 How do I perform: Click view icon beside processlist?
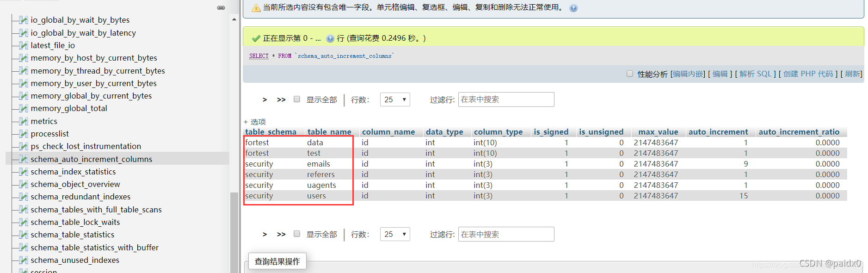coord(24,134)
